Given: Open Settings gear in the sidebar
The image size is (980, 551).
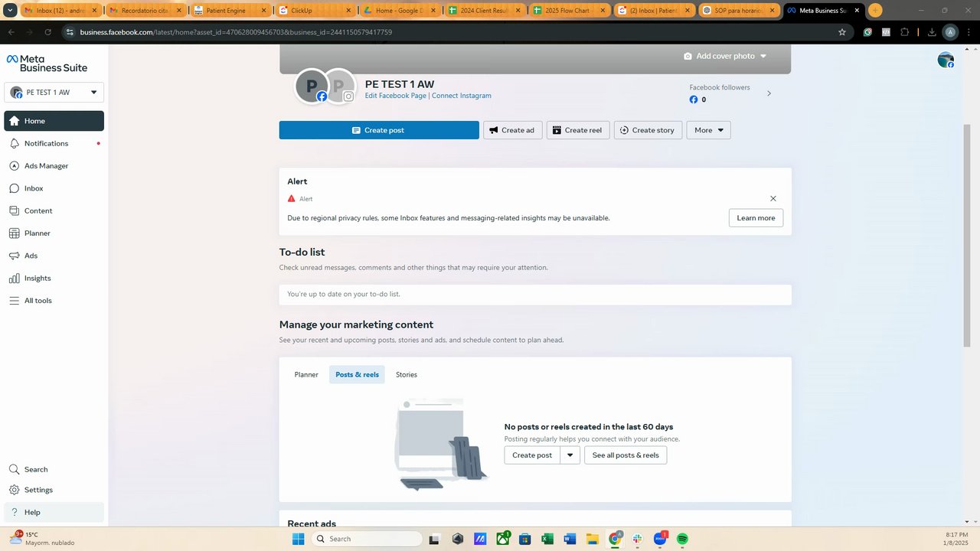Looking at the screenshot, I should click(x=54, y=490).
